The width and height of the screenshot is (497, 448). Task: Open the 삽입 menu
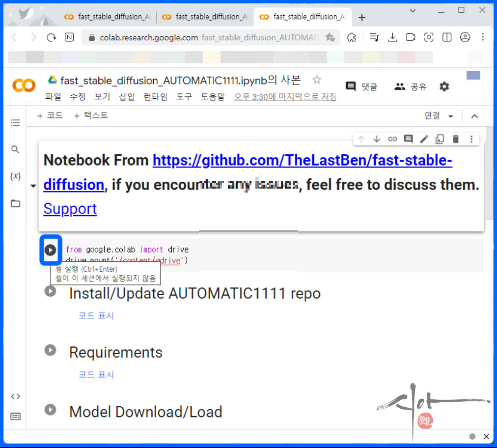(127, 97)
